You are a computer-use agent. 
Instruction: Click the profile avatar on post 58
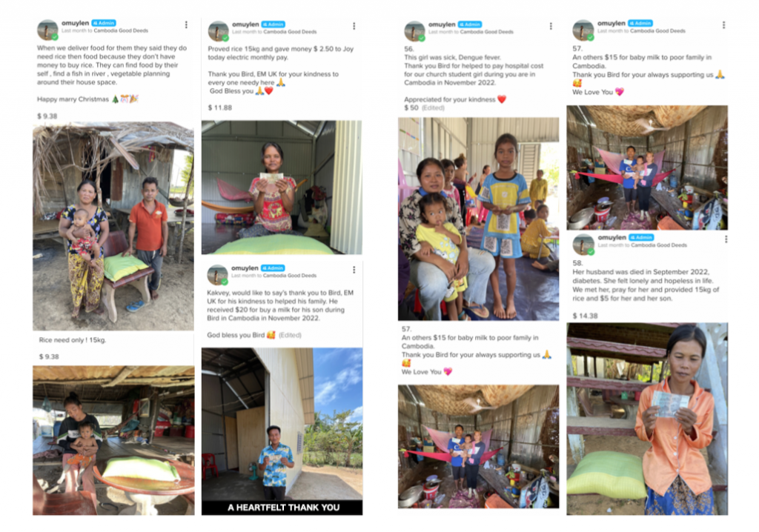click(x=583, y=245)
